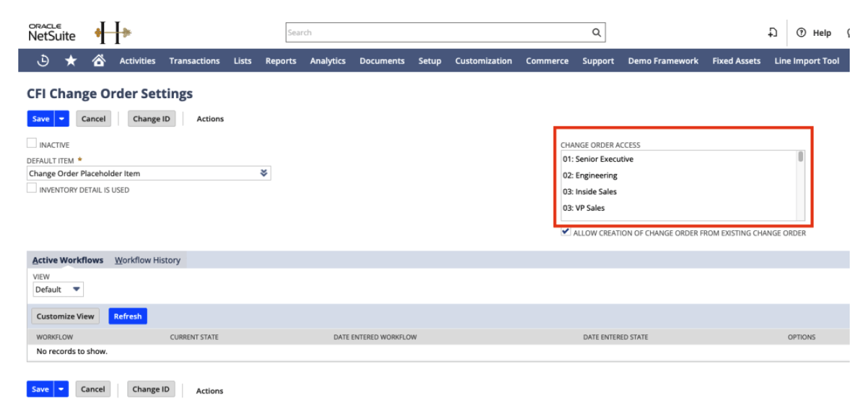
Task: Open the Support menu
Action: point(599,61)
